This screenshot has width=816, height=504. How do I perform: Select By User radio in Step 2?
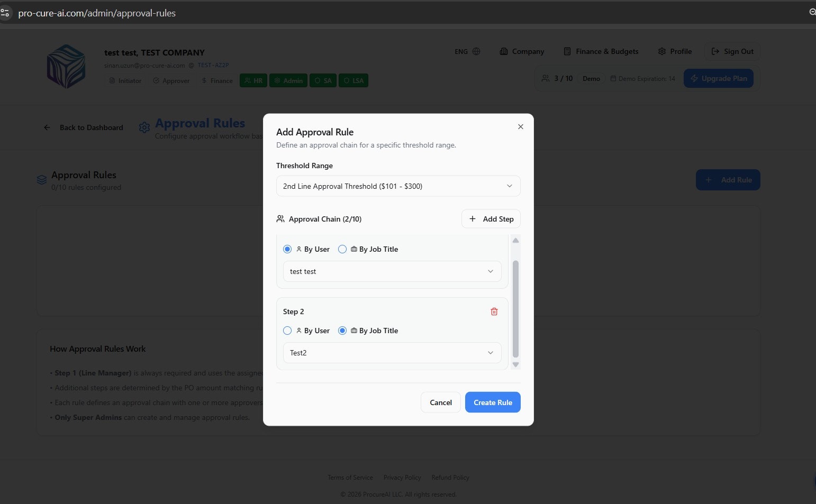tap(287, 331)
